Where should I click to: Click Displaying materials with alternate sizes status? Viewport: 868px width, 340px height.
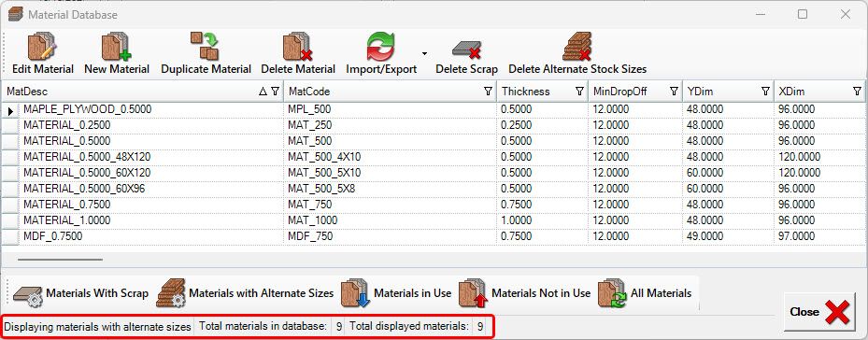point(98,327)
